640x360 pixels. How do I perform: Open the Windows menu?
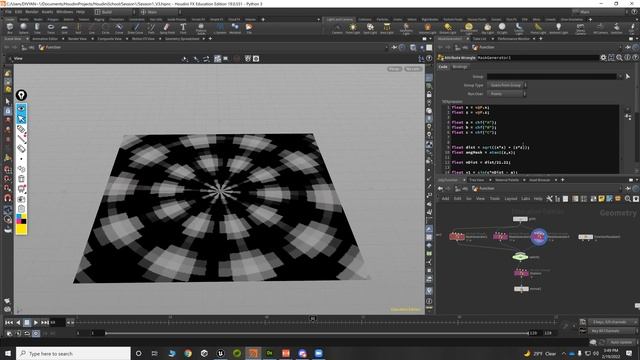pos(64,12)
